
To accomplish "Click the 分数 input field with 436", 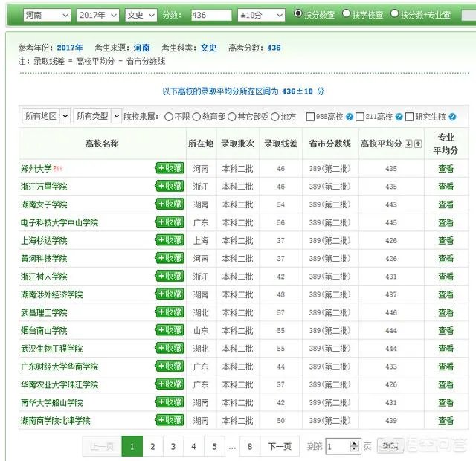I will click(x=211, y=15).
